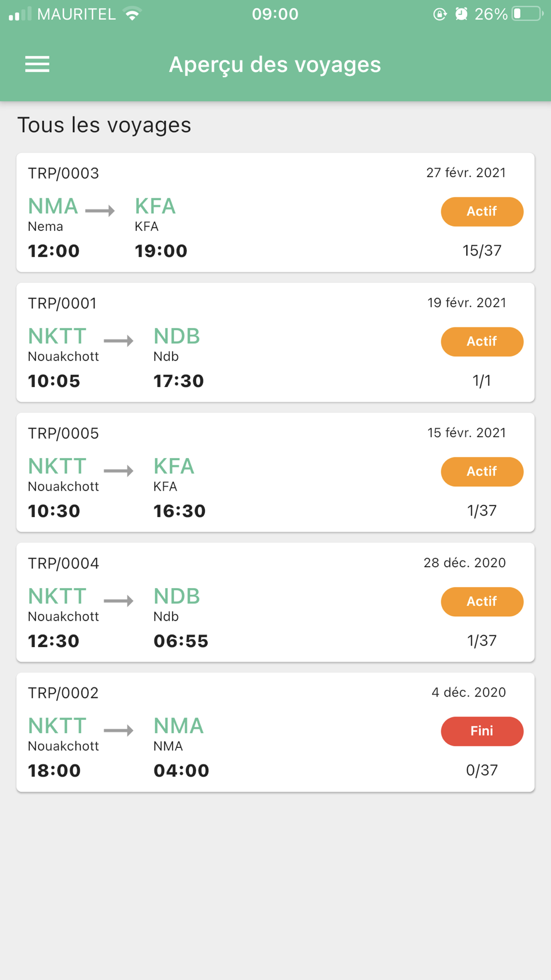Tap the 15/37 seat count
551x980 pixels.
(482, 251)
